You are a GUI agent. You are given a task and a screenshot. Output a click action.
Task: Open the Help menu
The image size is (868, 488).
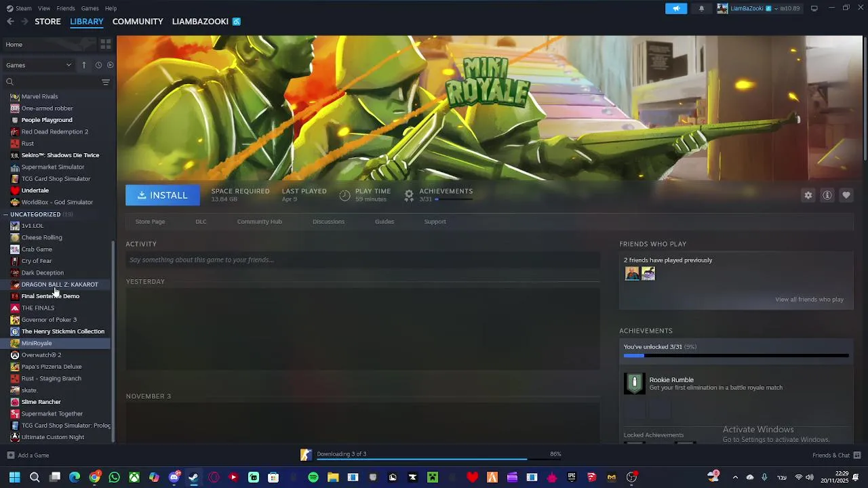point(111,8)
